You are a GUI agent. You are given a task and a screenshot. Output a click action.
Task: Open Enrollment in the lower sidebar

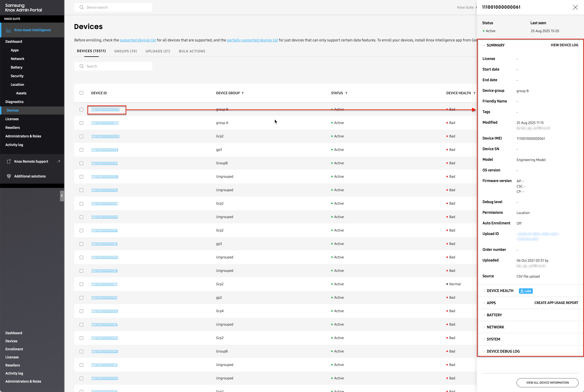point(14,349)
